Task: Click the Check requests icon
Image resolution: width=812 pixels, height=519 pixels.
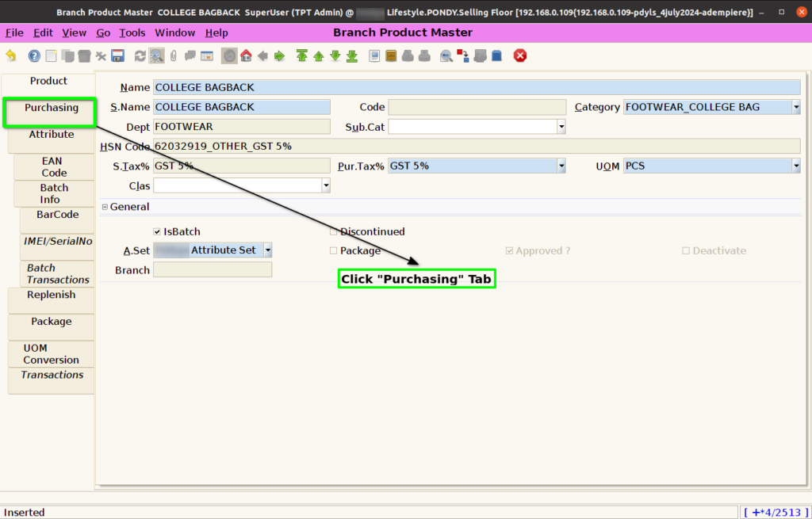Action: [x=480, y=56]
